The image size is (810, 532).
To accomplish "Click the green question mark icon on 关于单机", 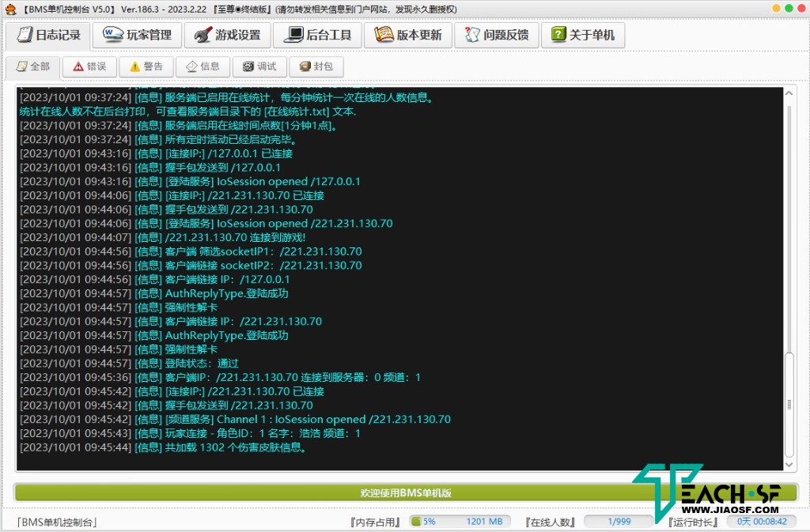I will coord(558,35).
